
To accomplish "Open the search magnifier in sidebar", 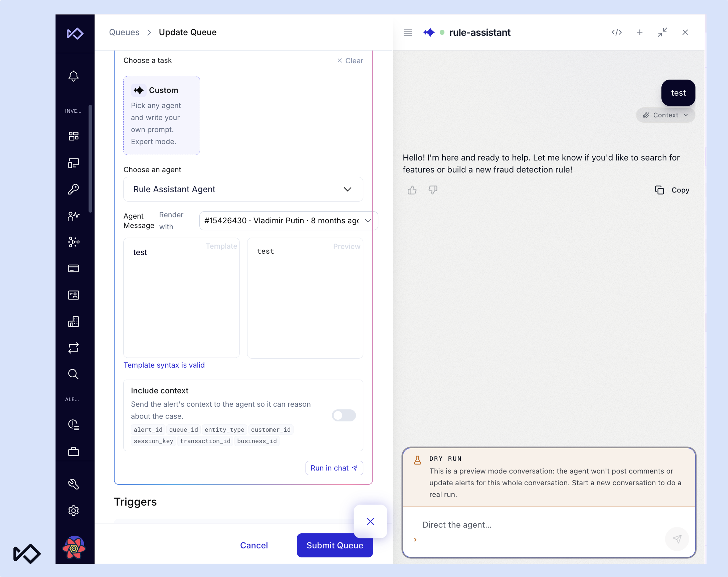I will click(73, 374).
